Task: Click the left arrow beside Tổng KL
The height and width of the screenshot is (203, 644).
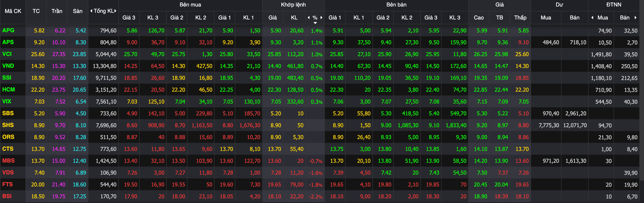Action: point(91,11)
